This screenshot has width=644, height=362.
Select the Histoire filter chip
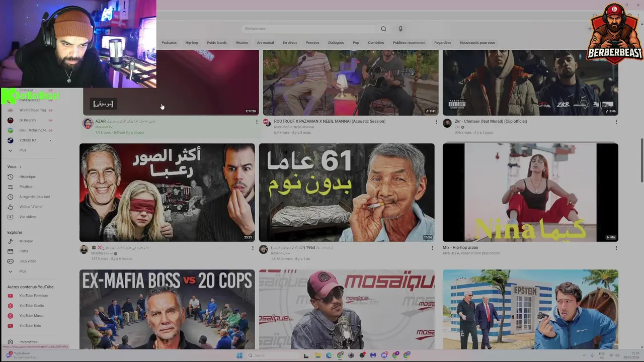(242, 43)
